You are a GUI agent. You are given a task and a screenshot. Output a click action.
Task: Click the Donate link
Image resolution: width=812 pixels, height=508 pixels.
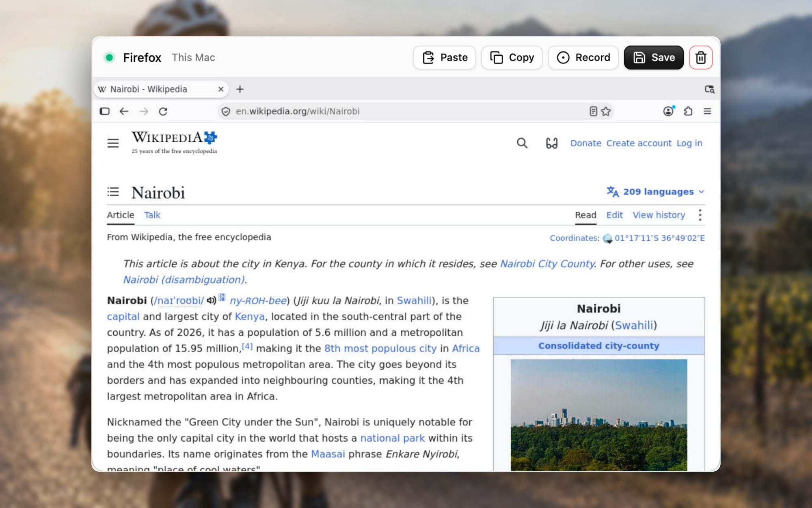coord(585,143)
